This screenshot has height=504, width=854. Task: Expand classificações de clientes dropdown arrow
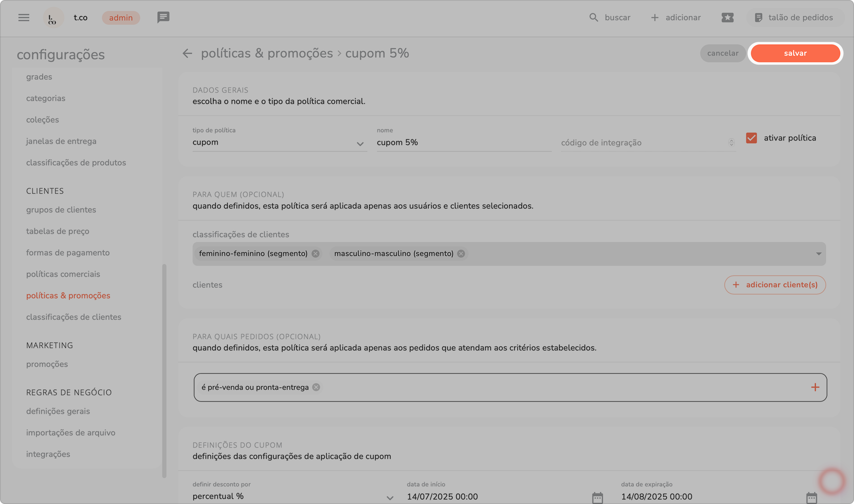[x=818, y=254]
